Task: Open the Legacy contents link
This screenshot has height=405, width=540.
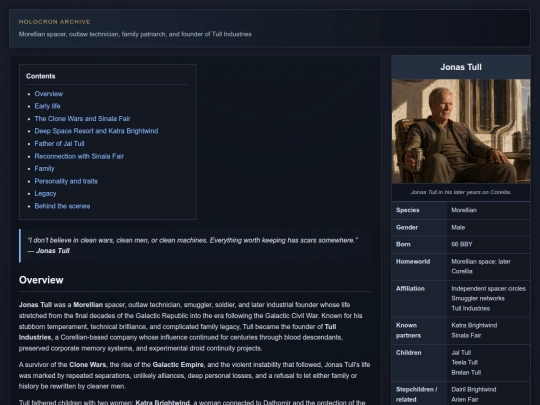Action: (x=45, y=194)
